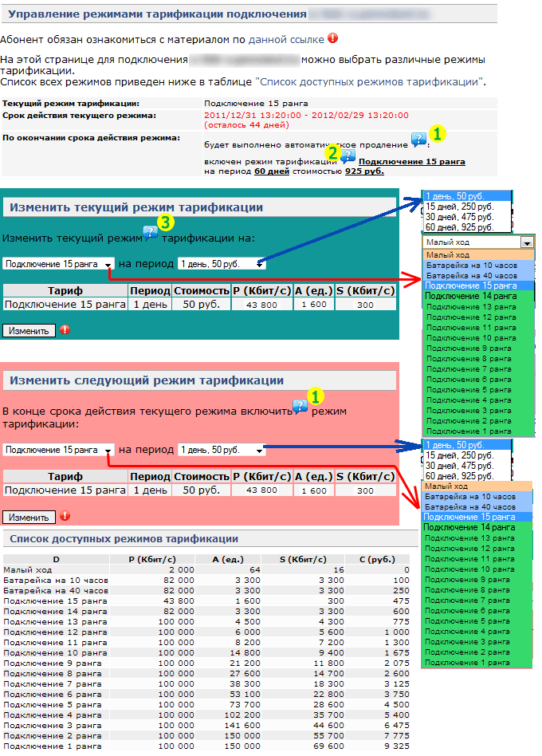Click the '2 000' value in the Малый ход row
Screen dimensions: 542x756
pyautogui.click(x=182, y=570)
